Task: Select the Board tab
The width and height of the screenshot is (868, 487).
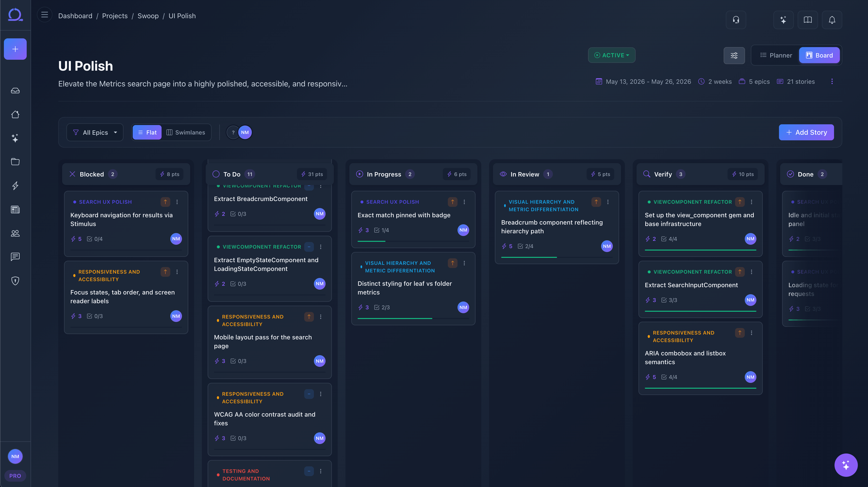Action: 819,55
